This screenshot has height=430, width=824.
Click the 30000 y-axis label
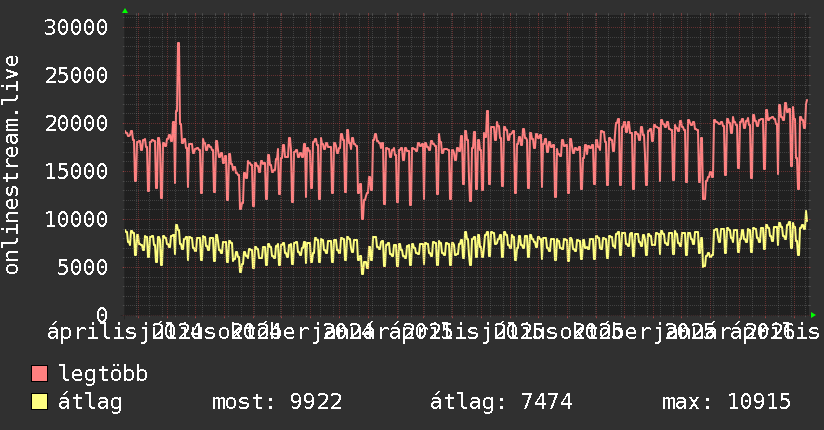point(76,27)
